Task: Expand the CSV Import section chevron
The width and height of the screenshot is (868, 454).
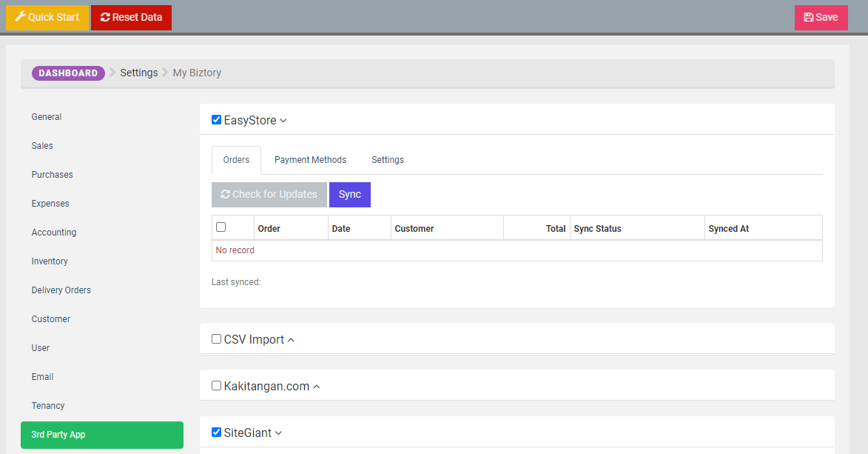Action: [291, 340]
